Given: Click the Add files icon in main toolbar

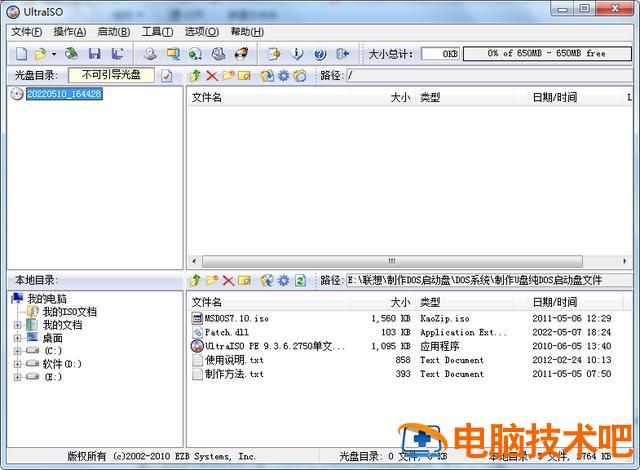Looking at the screenshot, I should [274, 53].
